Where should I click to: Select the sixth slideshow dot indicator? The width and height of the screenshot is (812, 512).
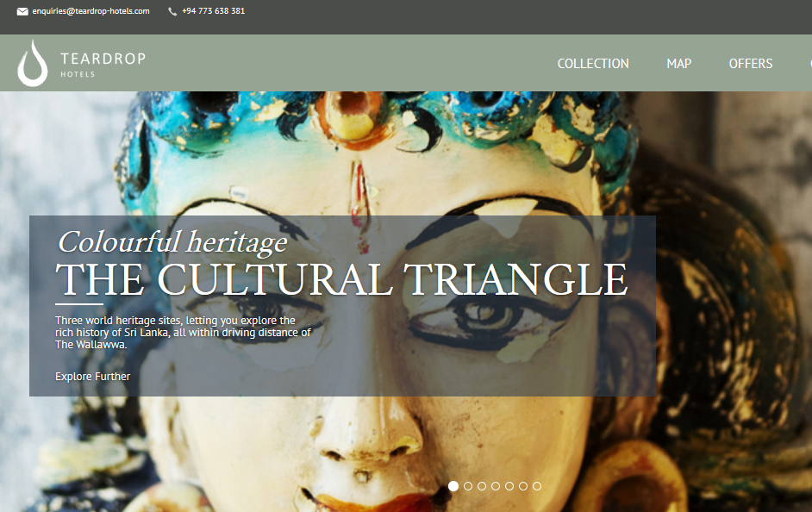(x=523, y=486)
